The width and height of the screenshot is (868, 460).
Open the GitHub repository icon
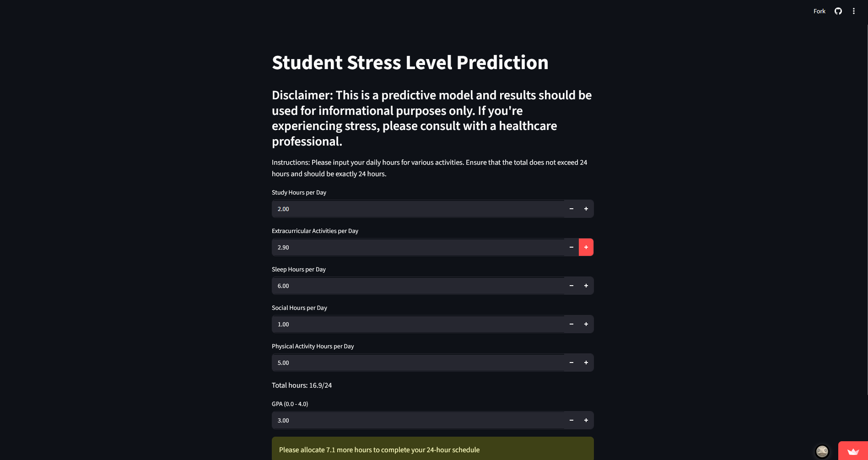[x=838, y=11]
